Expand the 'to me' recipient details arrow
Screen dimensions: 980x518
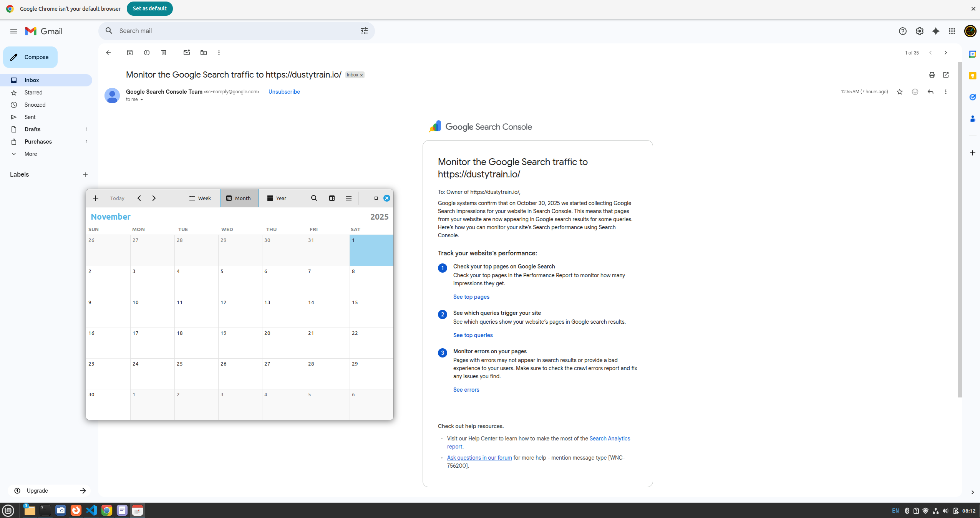click(x=142, y=100)
